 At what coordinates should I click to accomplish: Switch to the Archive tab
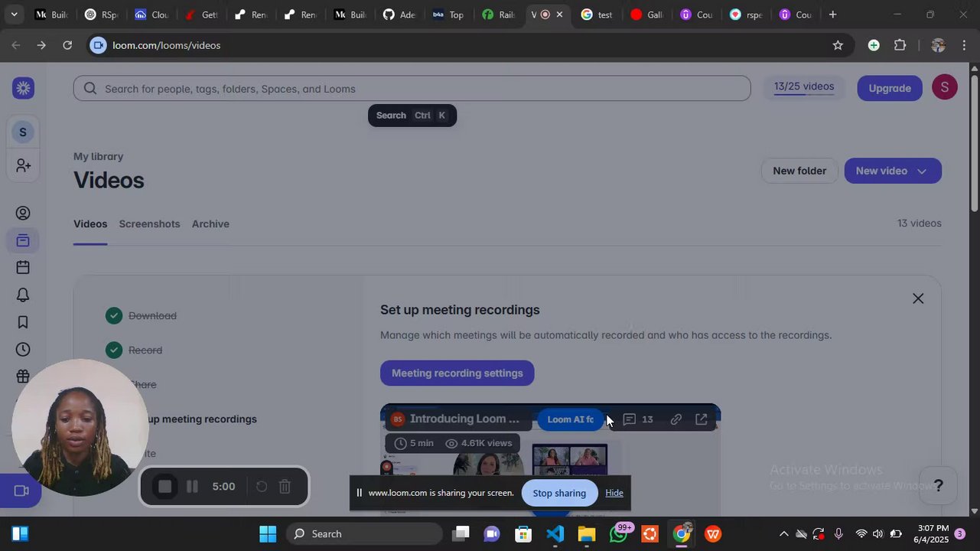click(x=210, y=224)
